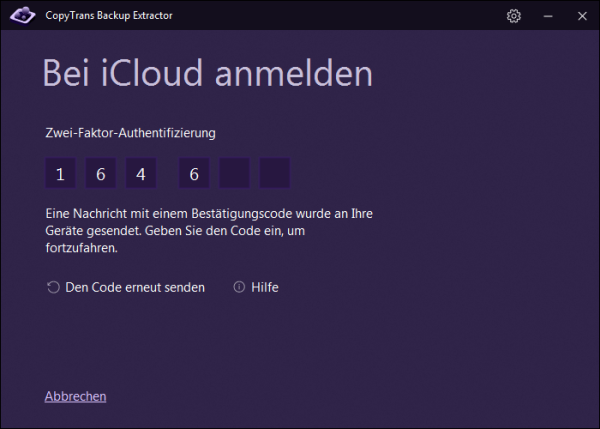Image resolution: width=600 pixels, height=429 pixels.
Task: Select the first code digit box containing 1
Action: (60, 174)
